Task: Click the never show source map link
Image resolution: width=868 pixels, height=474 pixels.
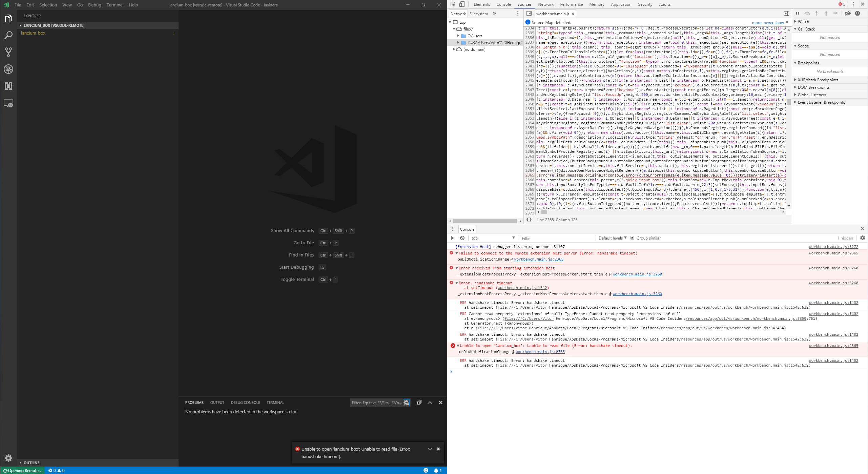Action: (x=773, y=22)
